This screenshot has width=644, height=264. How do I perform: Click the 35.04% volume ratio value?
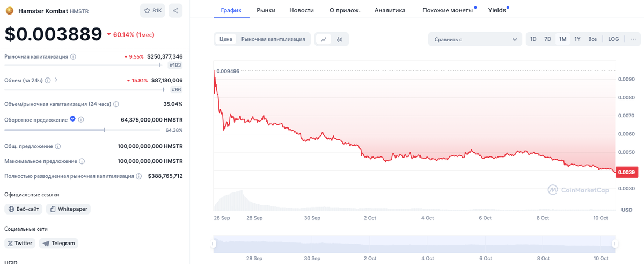[173, 104]
